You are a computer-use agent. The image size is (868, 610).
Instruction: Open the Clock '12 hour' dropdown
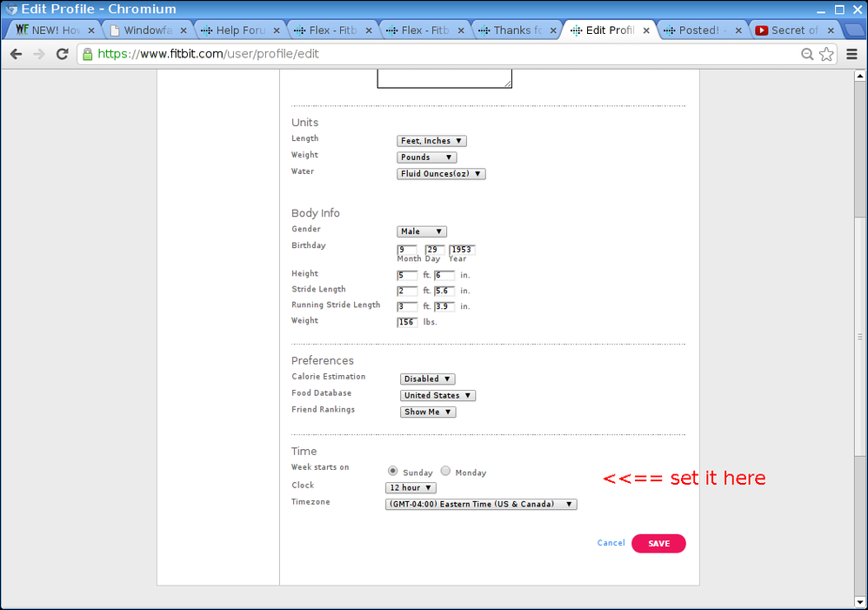[411, 487]
